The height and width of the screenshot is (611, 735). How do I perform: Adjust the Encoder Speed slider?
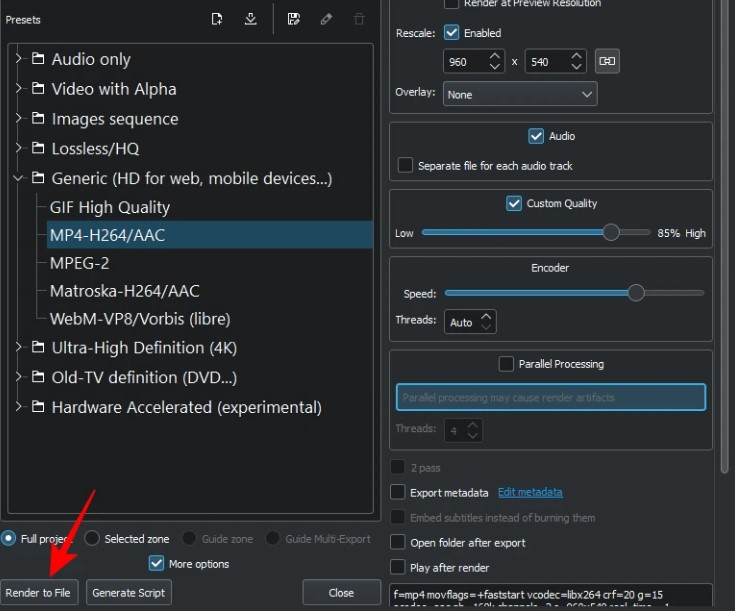(636, 293)
